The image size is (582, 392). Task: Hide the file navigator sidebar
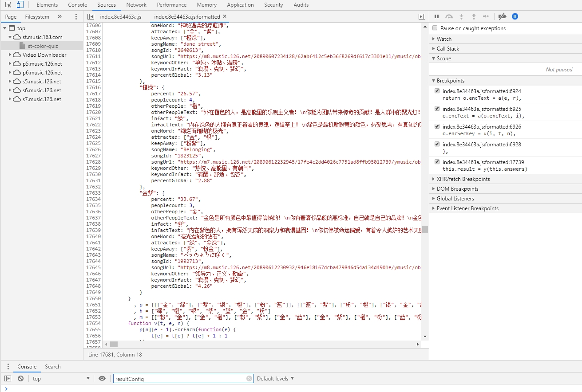91,16
